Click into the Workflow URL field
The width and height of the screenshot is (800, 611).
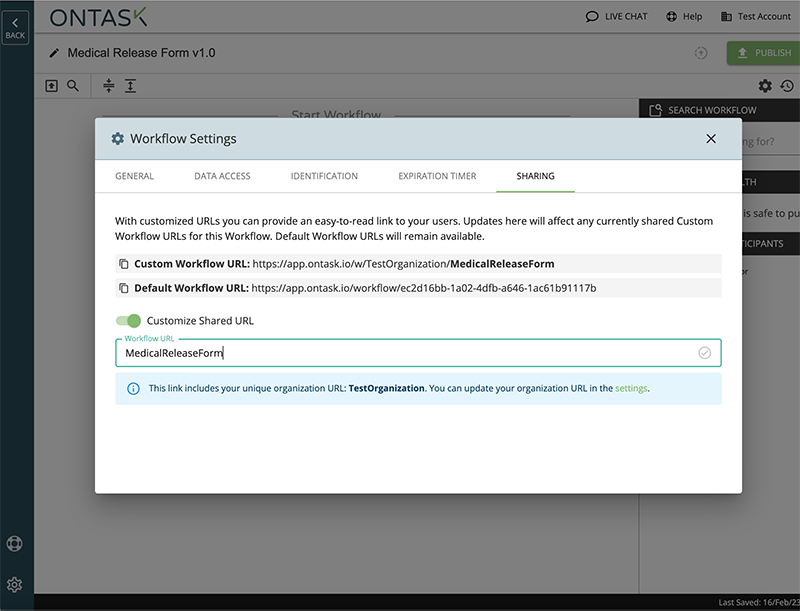pos(418,353)
